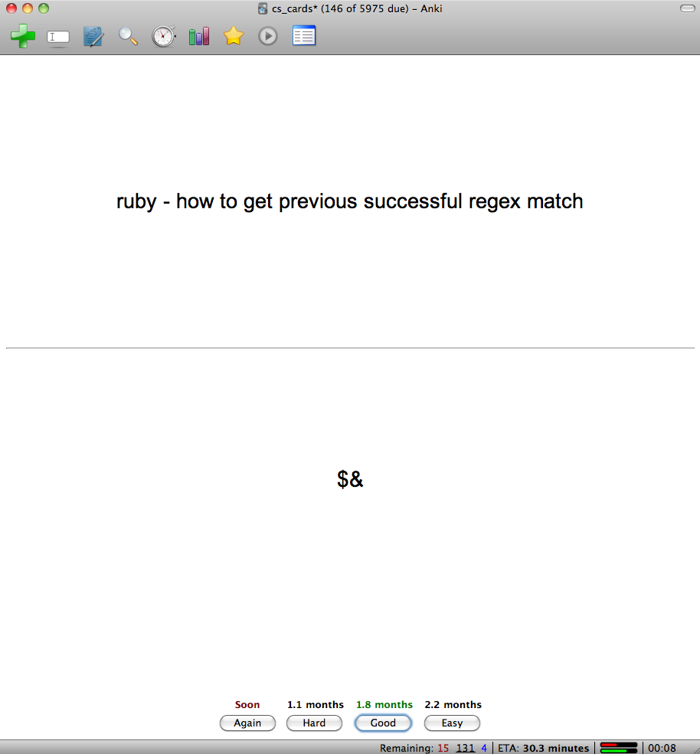
Task: Open the deck list window icon
Action: tap(304, 36)
